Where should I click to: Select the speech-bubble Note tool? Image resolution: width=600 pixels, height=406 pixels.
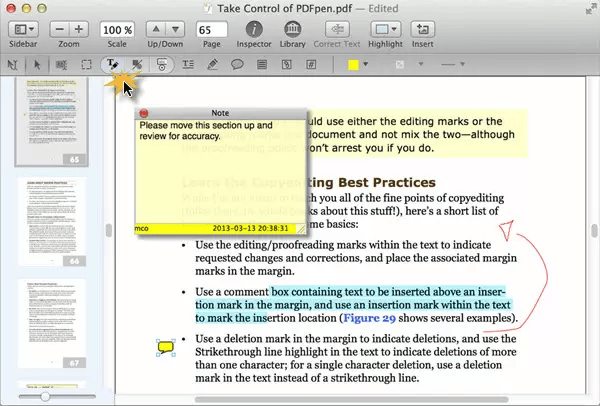coord(237,65)
